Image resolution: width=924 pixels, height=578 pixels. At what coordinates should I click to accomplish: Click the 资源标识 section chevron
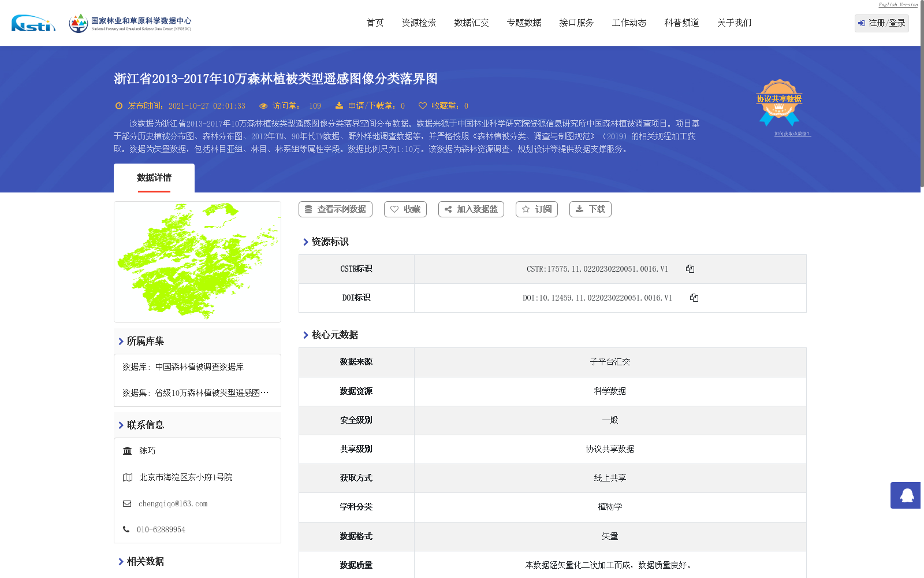tap(306, 242)
